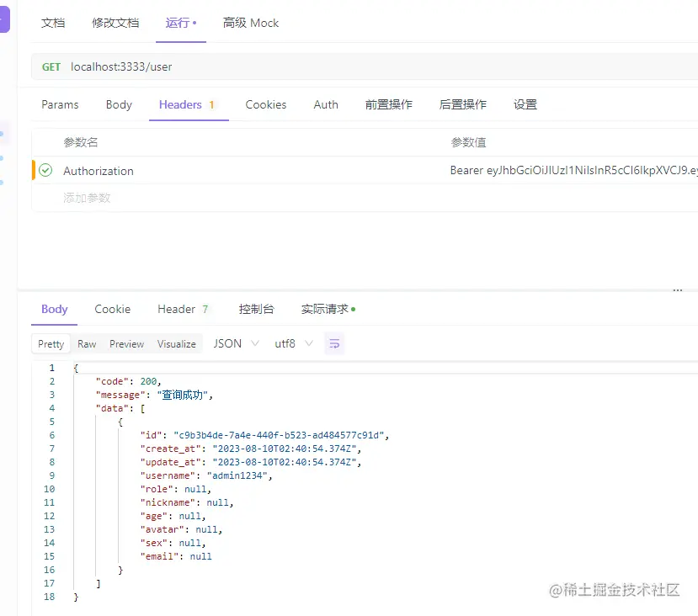Click the "email": null line
Image resolution: width=698 pixels, height=616 pixels.
pos(176,556)
